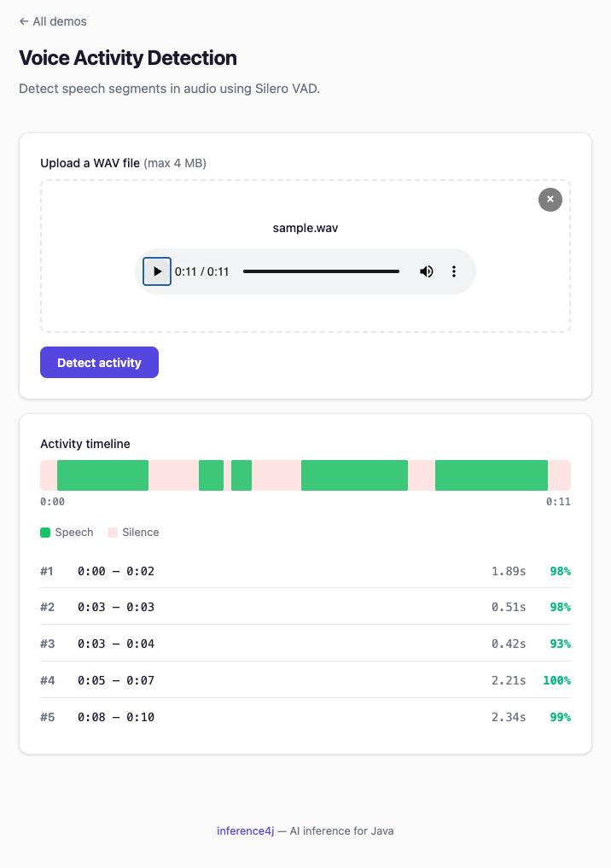Click the back arrow beside All demos
Viewport: 611px width, 868px height.
23,21
